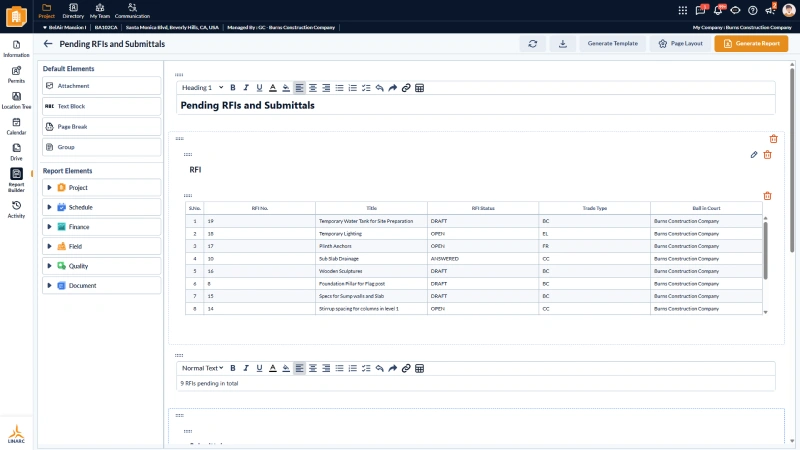Open highlight color picker in heading toolbar

[x=286, y=88]
